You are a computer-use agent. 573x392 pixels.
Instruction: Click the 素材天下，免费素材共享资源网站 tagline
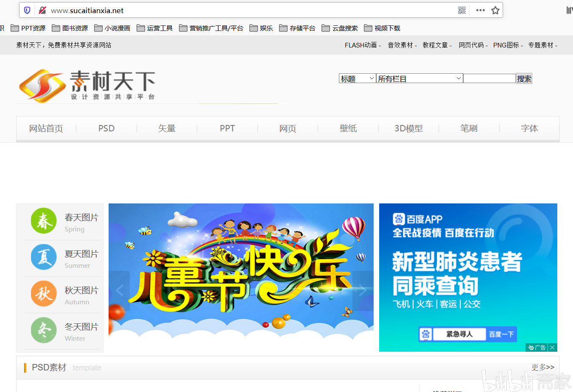point(64,45)
